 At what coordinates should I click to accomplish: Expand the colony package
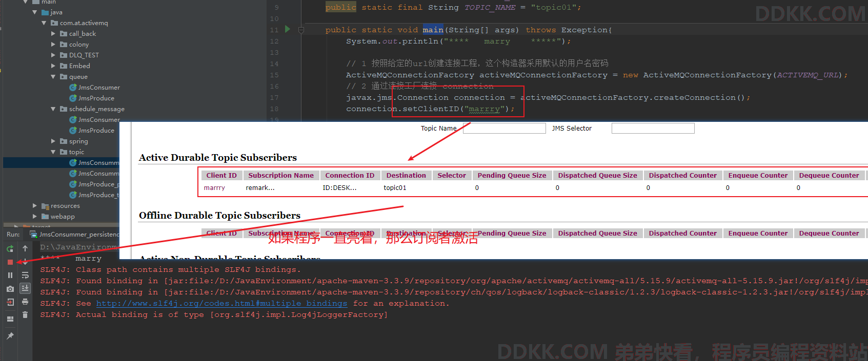(x=53, y=45)
